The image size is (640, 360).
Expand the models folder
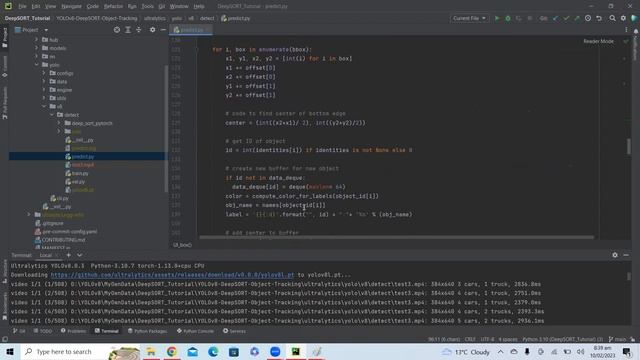(36, 48)
